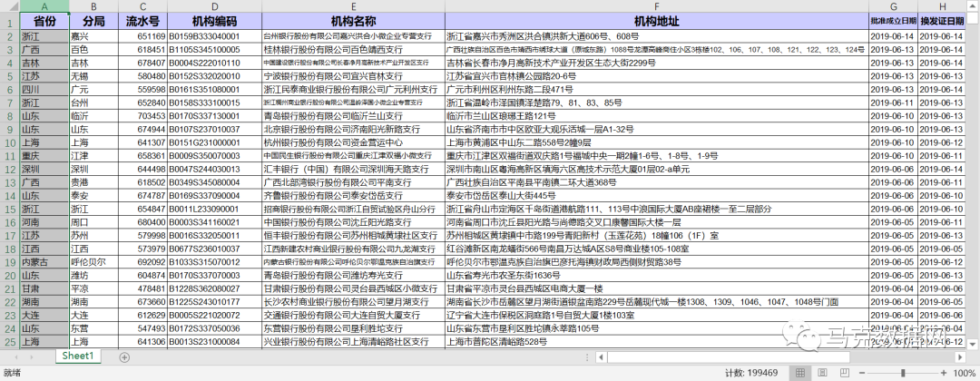Click vertical scrollbar up arrow
980x381 pixels.
click(x=973, y=6)
